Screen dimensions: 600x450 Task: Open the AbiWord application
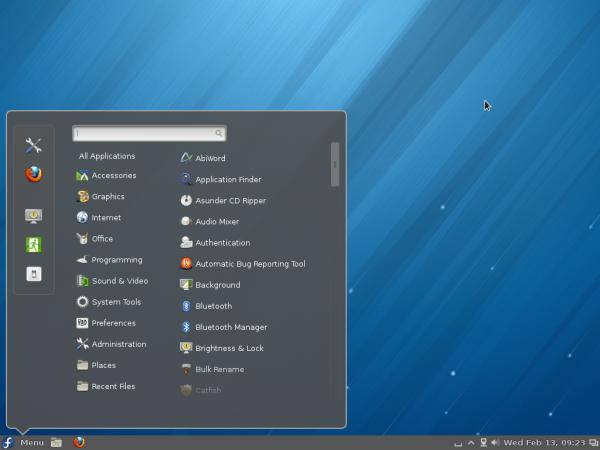[x=209, y=158]
